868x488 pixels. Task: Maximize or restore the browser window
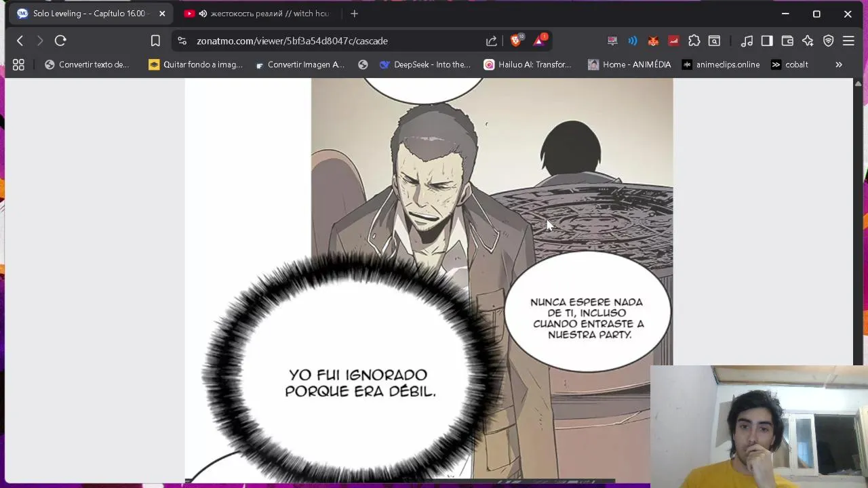click(x=816, y=14)
